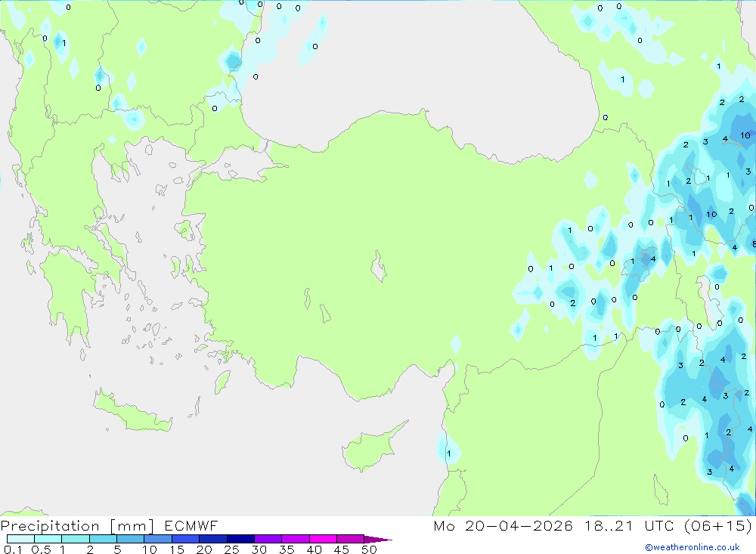Click the '25' legend scale label

(x=231, y=549)
